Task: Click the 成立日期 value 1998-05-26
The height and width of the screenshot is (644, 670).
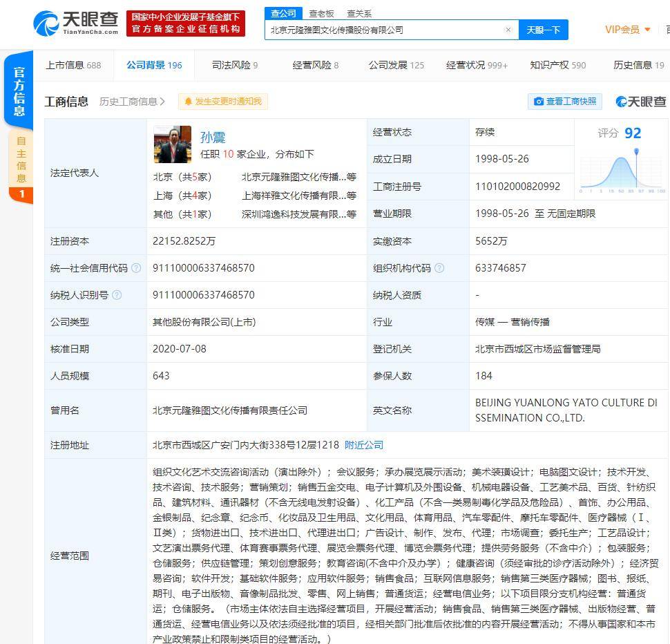Action: click(501, 159)
